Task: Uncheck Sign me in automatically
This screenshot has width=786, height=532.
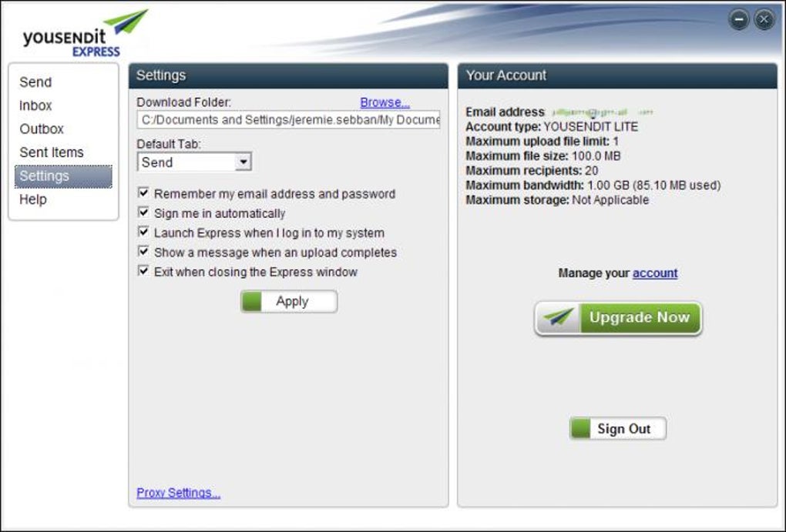Action: click(x=143, y=212)
